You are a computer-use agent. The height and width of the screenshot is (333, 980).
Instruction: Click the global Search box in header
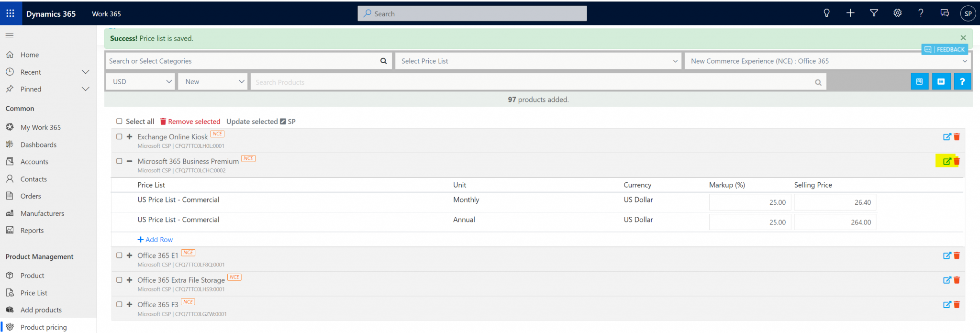tap(472, 13)
